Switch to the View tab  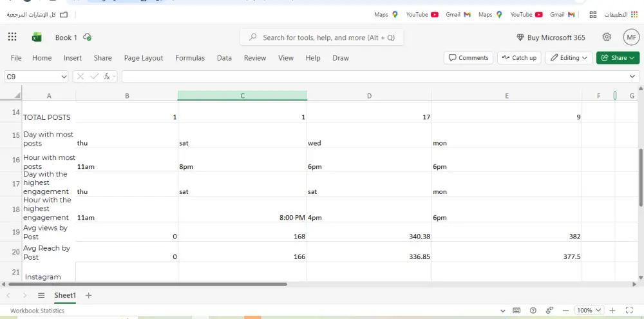point(286,58)
